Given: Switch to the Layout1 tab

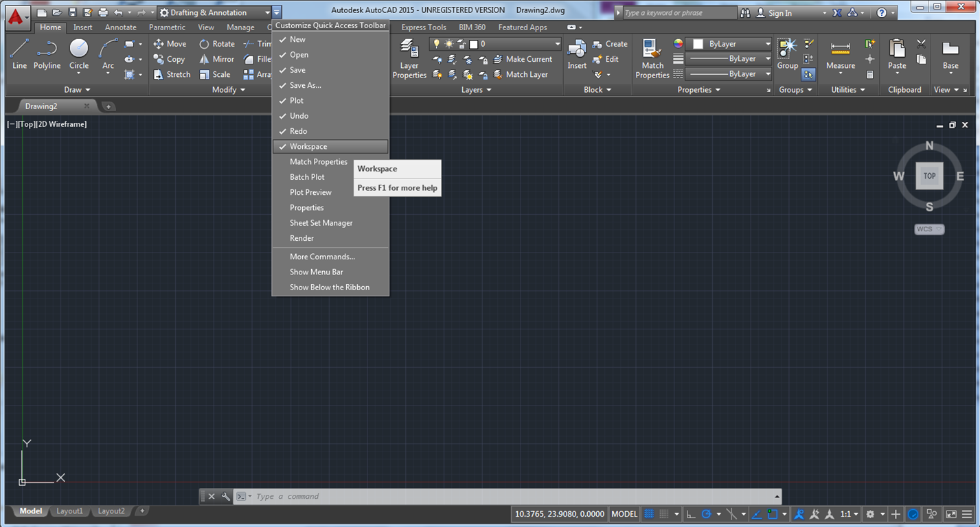Looking at the screenshot, I should tap(69, 511).
